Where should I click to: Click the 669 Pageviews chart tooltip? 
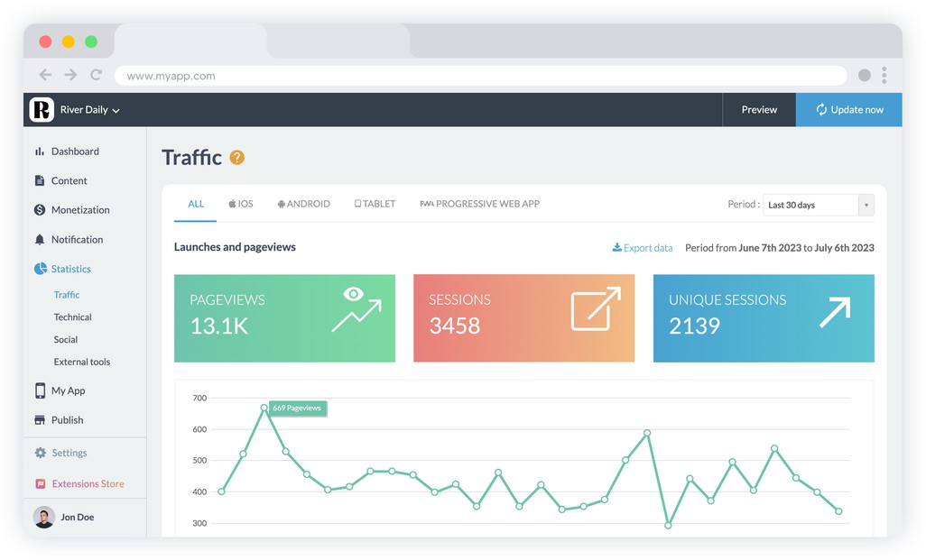(298, 409)
